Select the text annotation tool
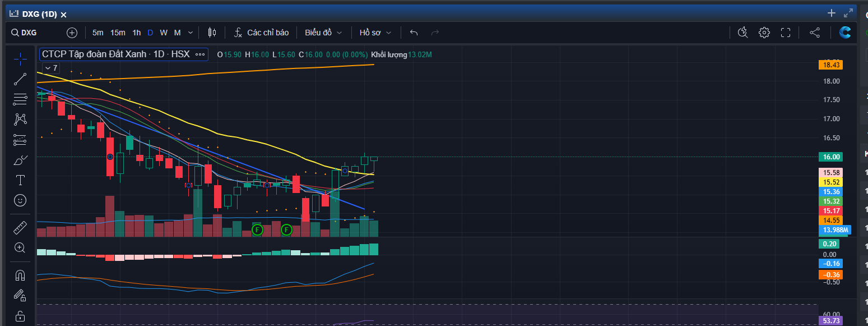This screenshot has height=326, width=868. (21, 180)
